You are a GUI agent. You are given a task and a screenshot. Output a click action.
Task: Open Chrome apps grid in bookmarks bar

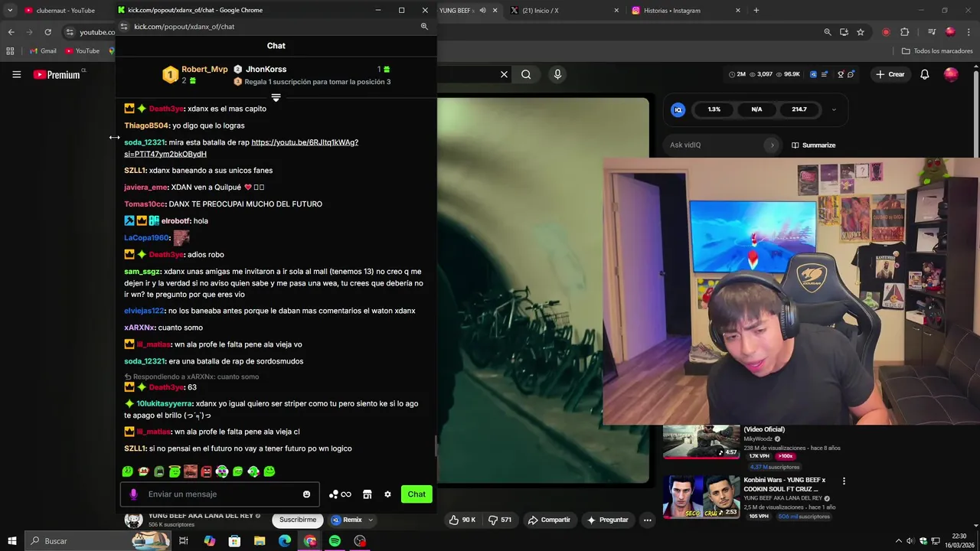pos(10,51)
